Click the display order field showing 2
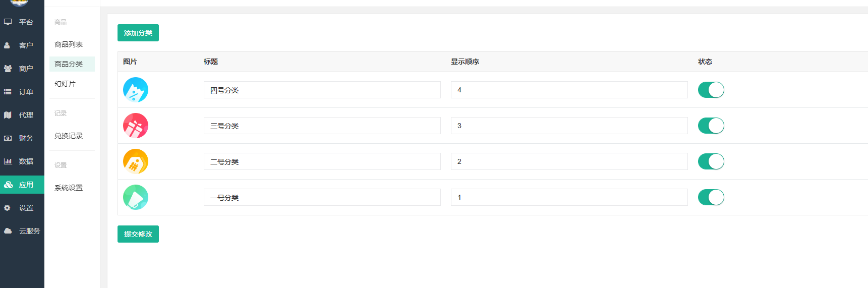 pos(569,161)
